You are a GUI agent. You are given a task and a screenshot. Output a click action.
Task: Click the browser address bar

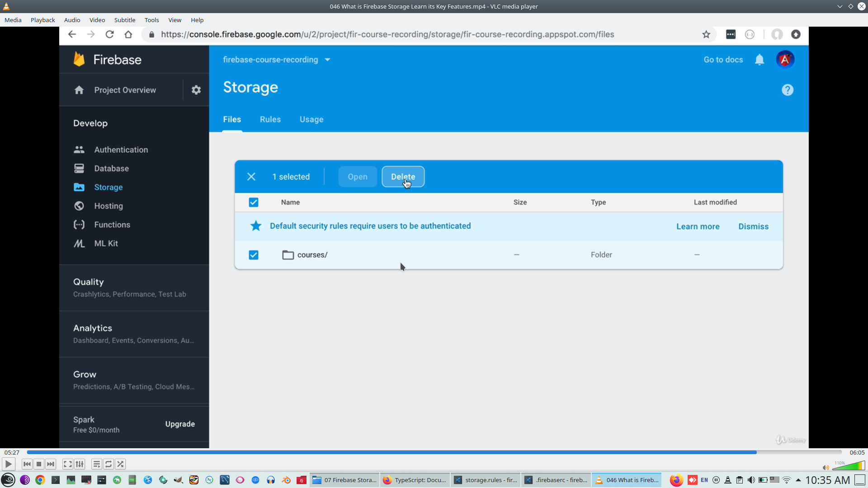[407, 34]
